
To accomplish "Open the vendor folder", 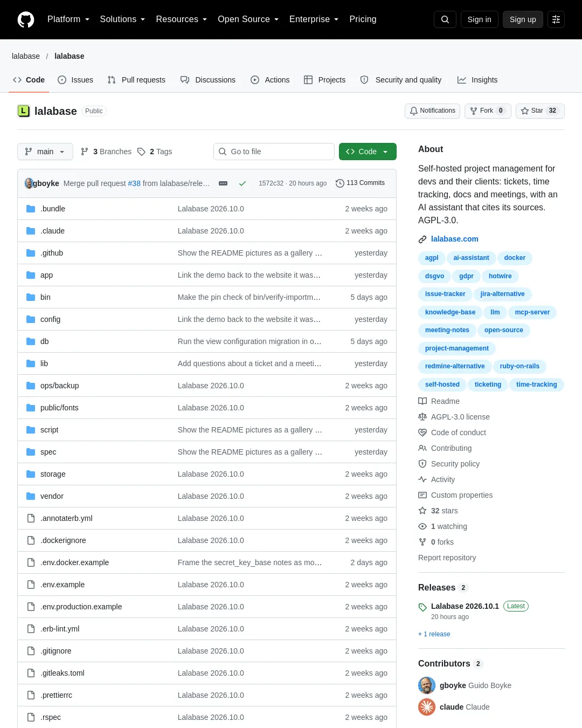I will 52,496.
